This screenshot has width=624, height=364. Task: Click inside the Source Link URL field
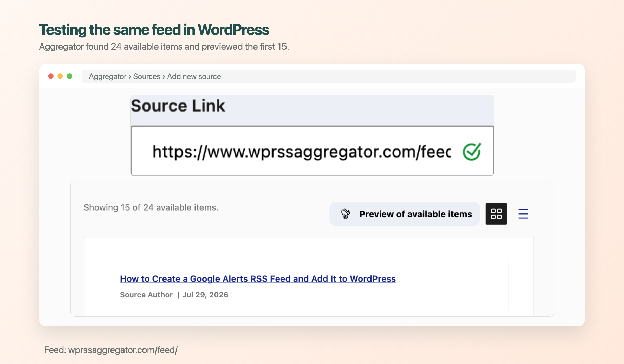(x=312, y=151)
